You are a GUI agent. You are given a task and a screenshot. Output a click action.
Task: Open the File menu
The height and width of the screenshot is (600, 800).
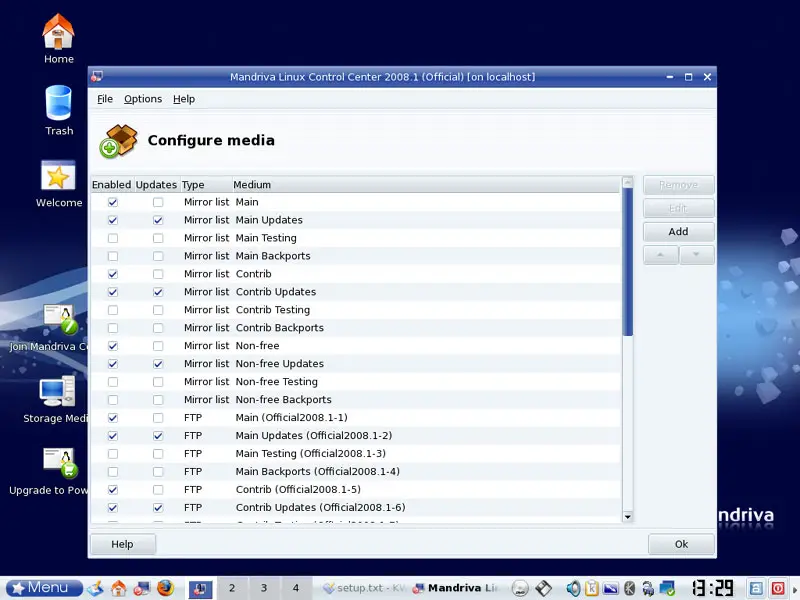tap(105, 99)
